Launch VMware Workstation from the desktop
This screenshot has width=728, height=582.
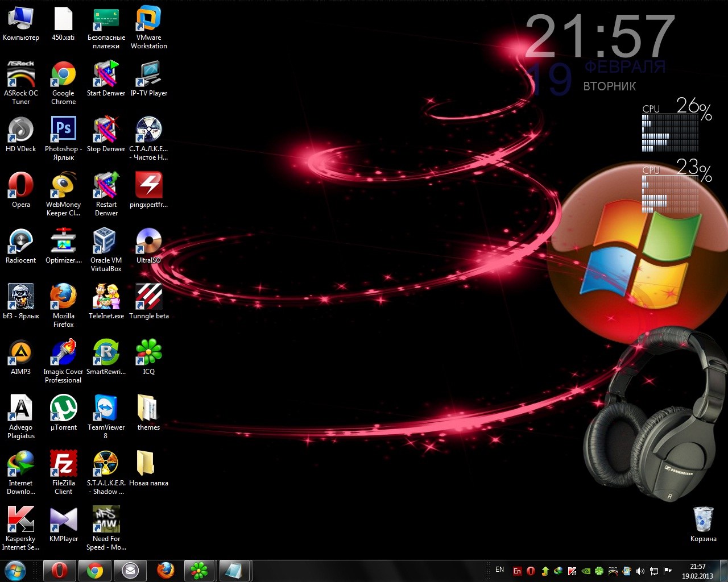coord(148,19)
